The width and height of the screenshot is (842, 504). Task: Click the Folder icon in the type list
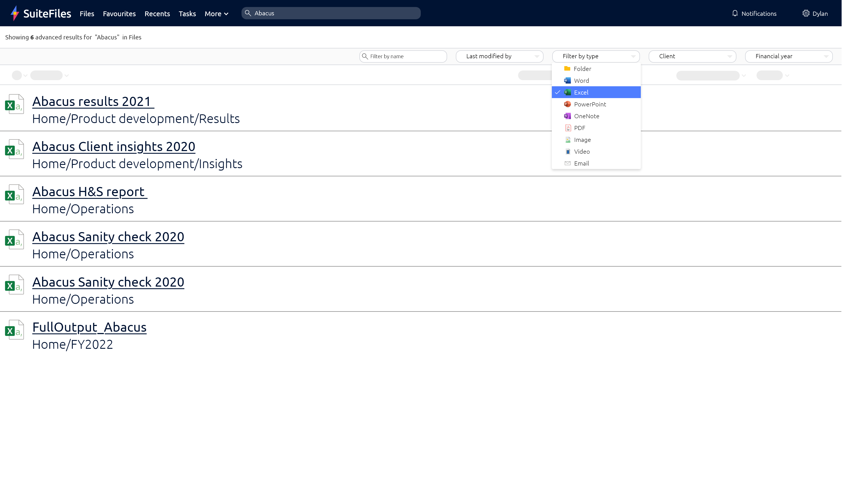coord(567,68)
